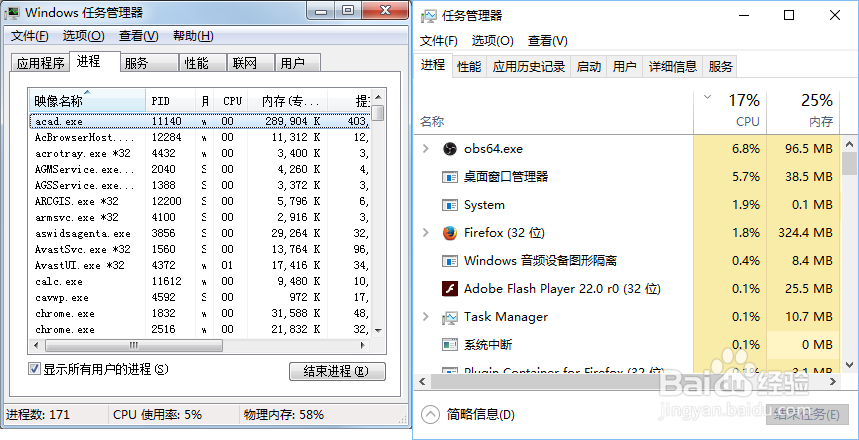
Task: Switch to the 性能 tab in Windows 任务管理器
Action: [203, 63]
